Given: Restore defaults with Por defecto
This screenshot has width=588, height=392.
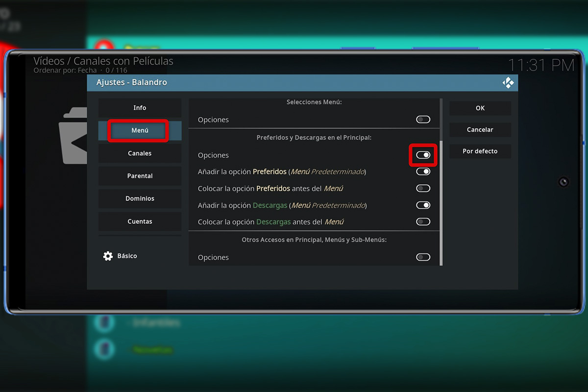Looking at the screenshot, I should pos(480,151).
